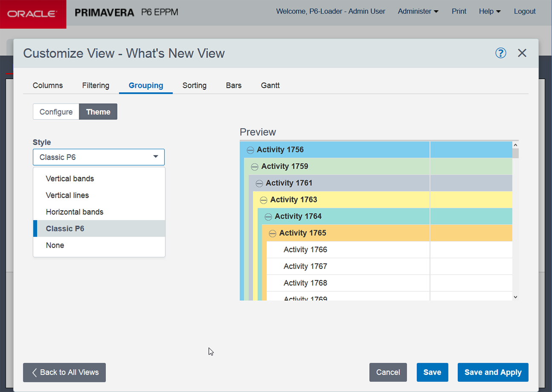The height and width of the screenshot is (392, 552).
Task: Collapse Activity 1764 using its circle icon
Action: point(268,216)
